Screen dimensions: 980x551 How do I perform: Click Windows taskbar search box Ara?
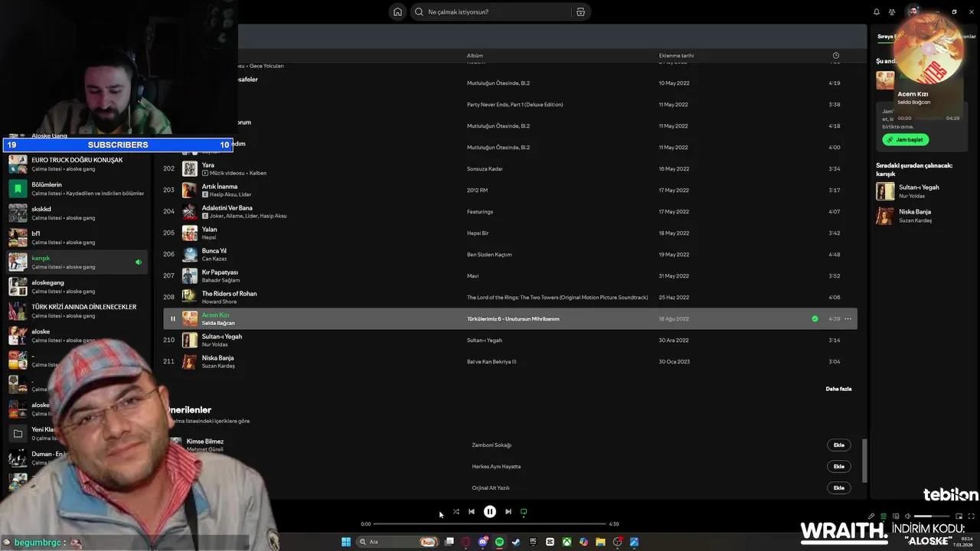tap(396, 542)
